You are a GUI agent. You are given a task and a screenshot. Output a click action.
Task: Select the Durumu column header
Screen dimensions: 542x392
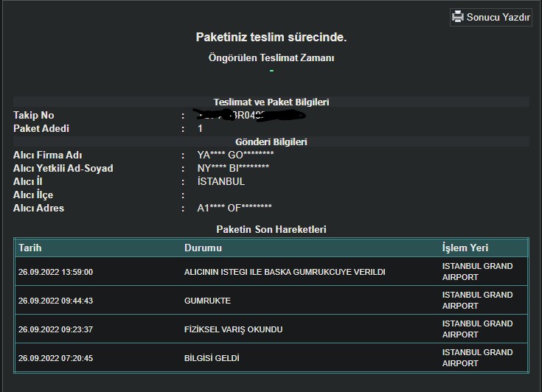(203, 248)
